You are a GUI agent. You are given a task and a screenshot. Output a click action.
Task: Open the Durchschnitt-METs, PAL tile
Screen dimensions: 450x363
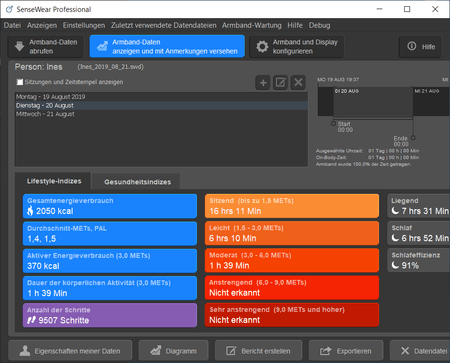tap(110, 234)
